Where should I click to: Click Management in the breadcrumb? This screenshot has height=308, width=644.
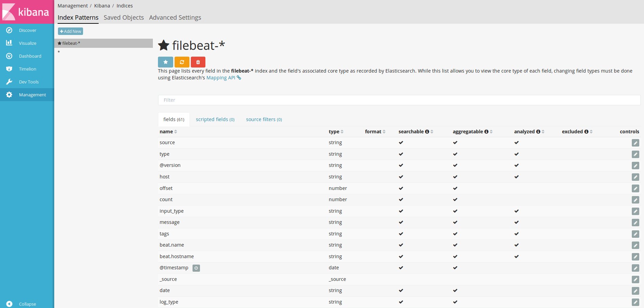(73, 6)
